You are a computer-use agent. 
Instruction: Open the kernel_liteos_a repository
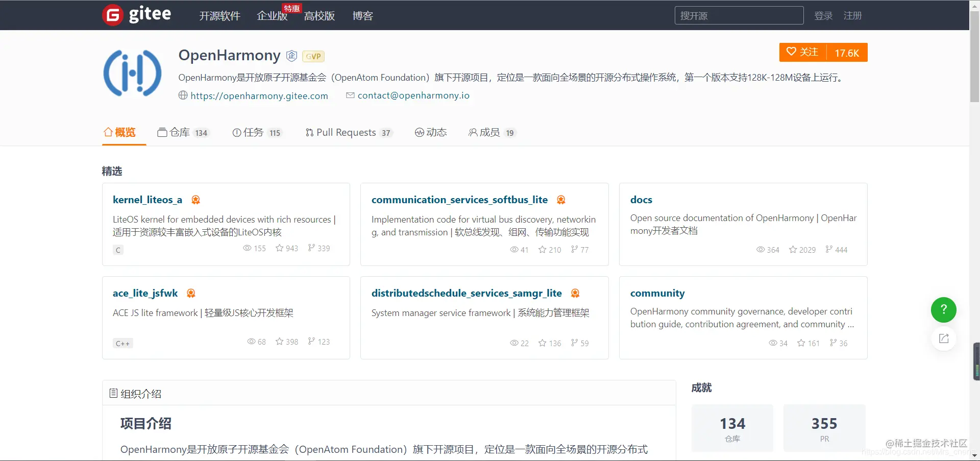(x=148, y=200)
